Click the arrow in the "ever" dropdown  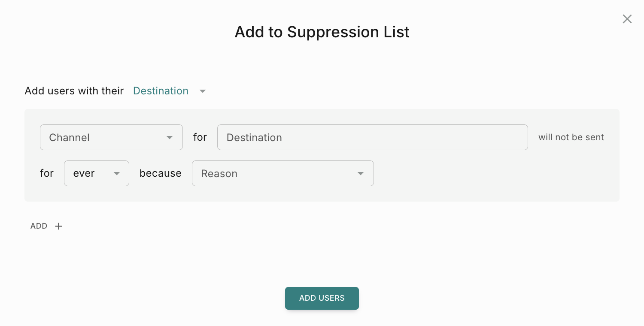(117, 173)
